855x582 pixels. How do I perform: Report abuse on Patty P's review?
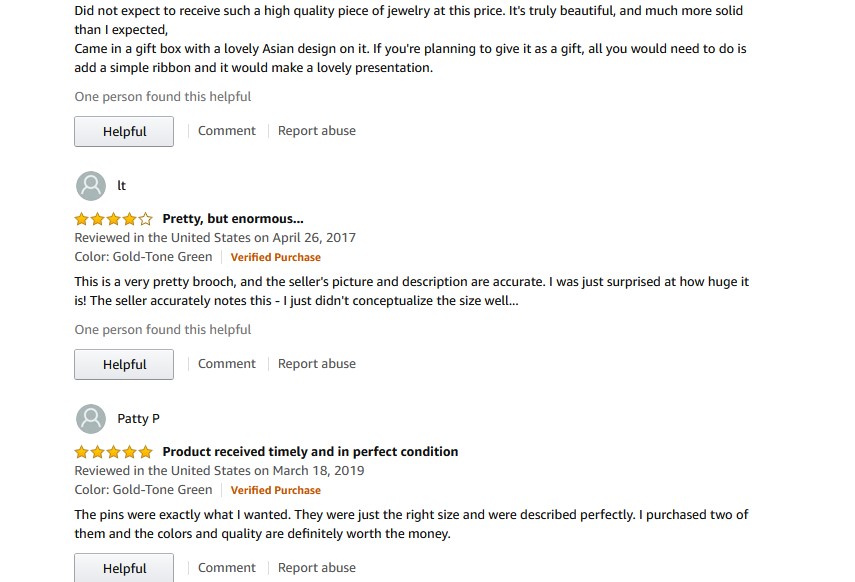point(317,568)
